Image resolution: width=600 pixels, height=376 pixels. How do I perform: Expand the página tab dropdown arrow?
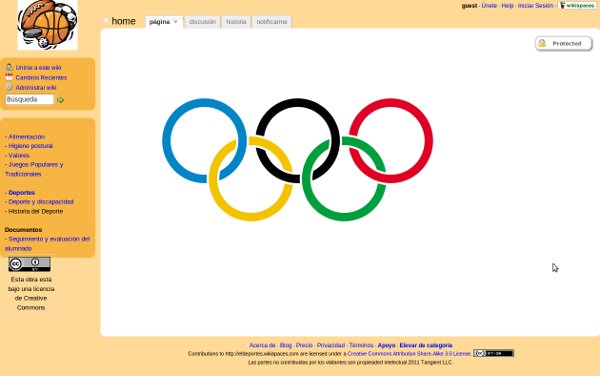(x=176, y=22)
